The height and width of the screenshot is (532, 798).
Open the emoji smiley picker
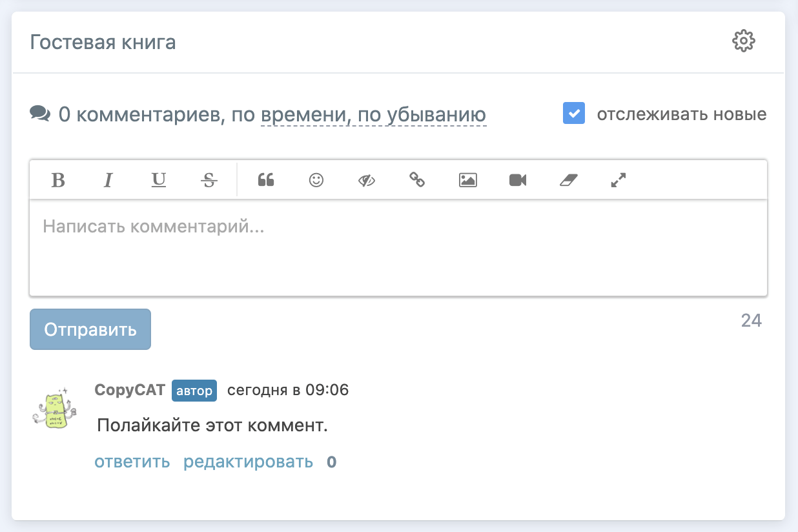[316, 180]
